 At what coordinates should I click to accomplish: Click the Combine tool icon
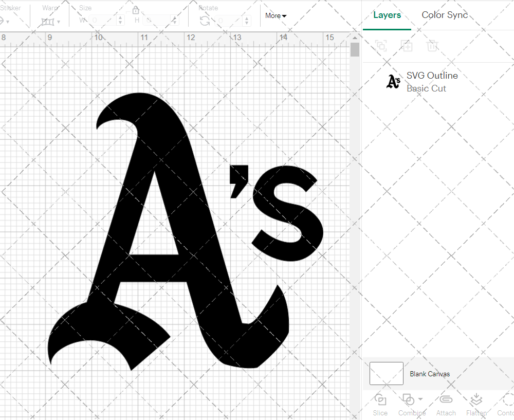point(409,399)
